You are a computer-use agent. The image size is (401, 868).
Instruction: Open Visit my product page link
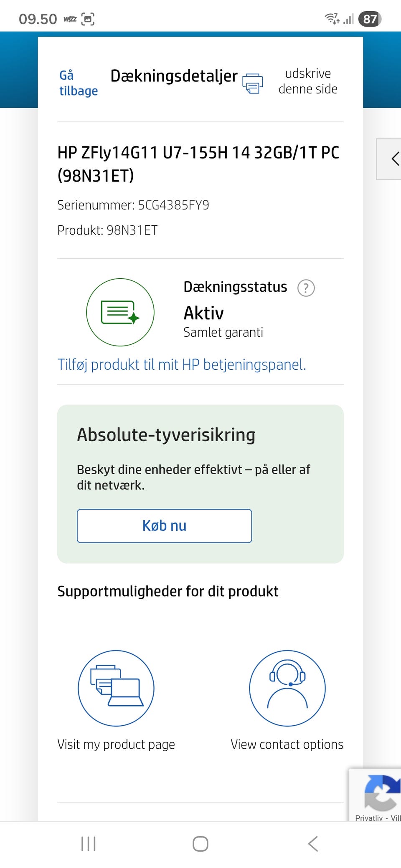116,744
